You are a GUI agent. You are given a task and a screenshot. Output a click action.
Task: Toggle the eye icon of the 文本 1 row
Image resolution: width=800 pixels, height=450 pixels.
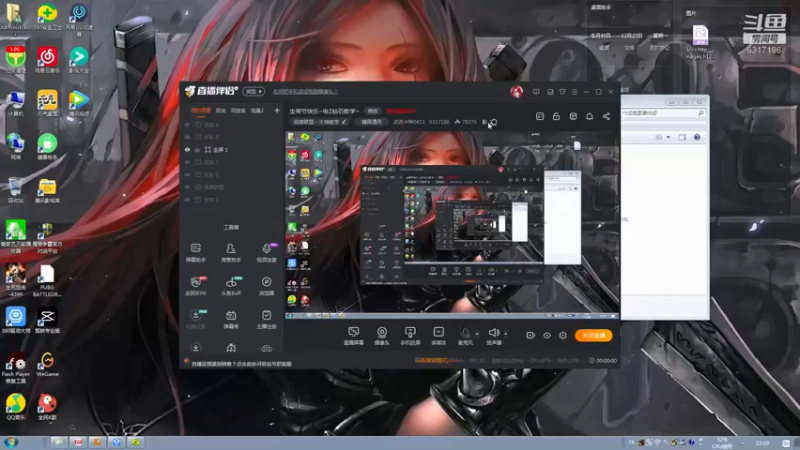(x=187, y=162)
